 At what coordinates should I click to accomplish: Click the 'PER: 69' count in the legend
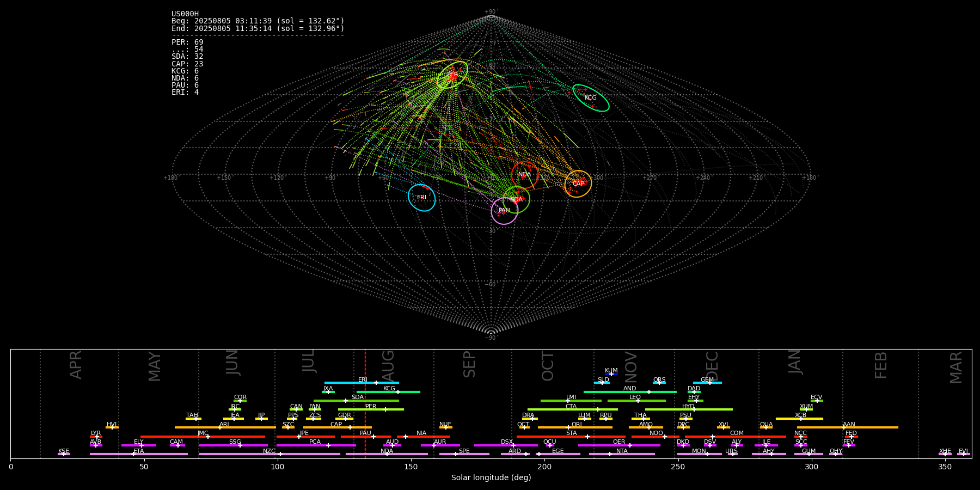click(187, 42)
